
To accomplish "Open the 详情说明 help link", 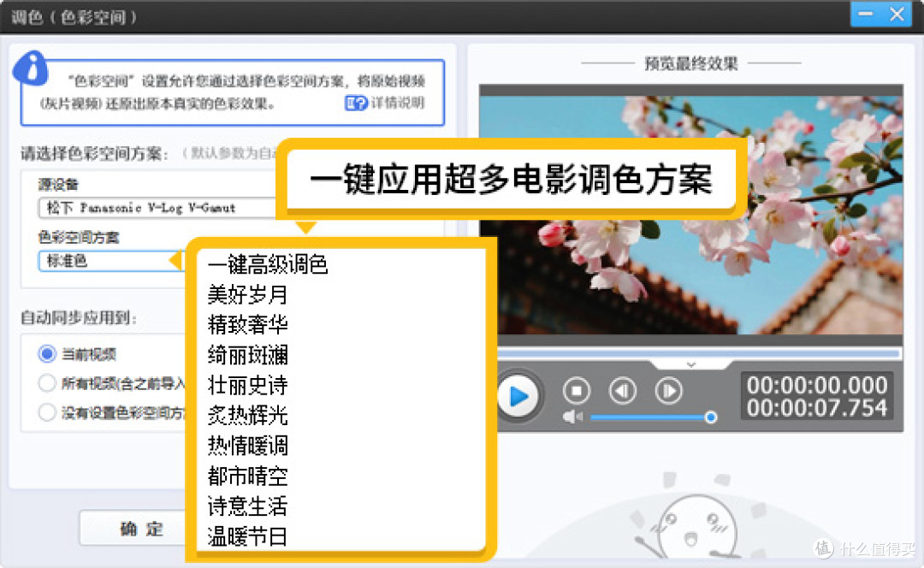I will click(x=385, y=104).
